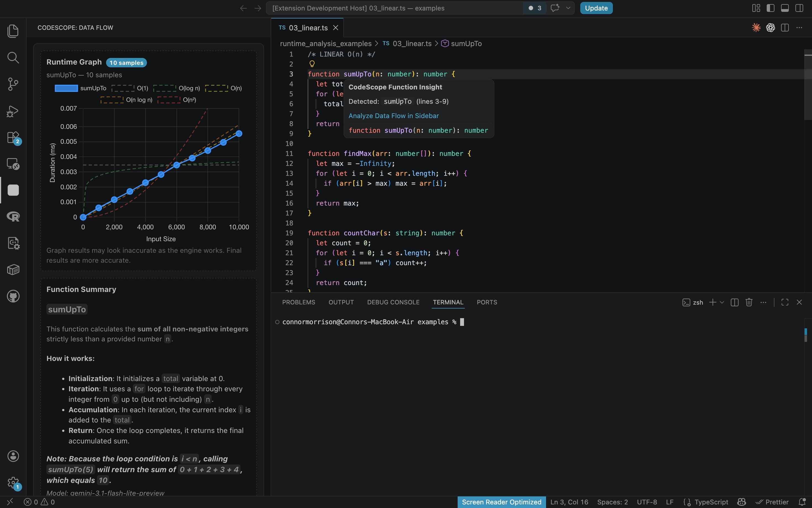This screenshot has height=508, width=812.
Task: Open the launch profile dropdown beside new terminal
Action: 722,302
